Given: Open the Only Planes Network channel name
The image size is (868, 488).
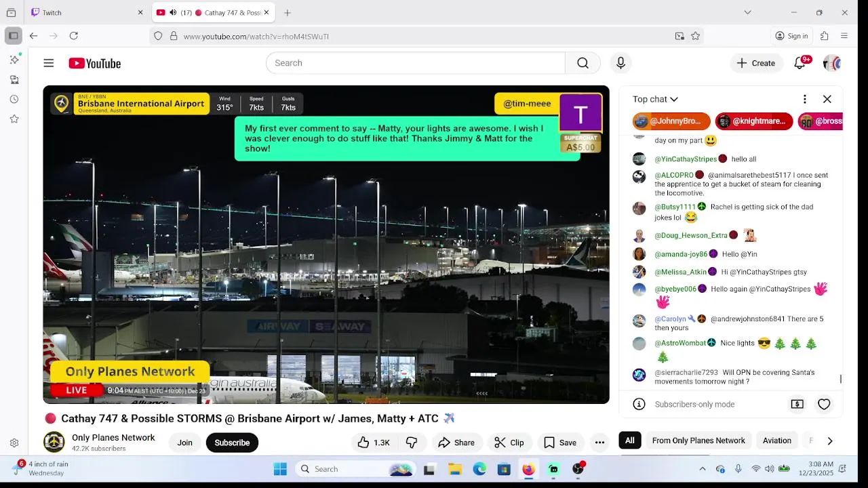Looking at the screenshot, I should pos(113,438).
